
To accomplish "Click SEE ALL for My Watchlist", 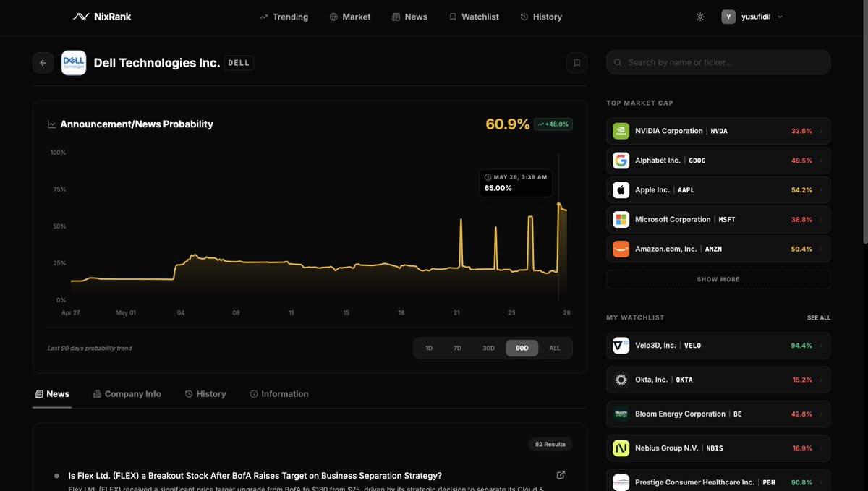I will 819,317.
